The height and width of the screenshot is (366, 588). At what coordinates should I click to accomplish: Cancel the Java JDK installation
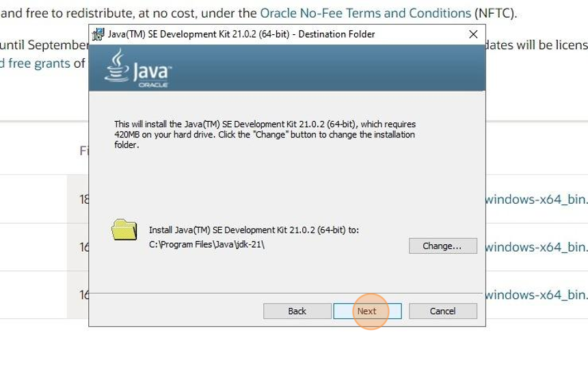pos(443,311)
